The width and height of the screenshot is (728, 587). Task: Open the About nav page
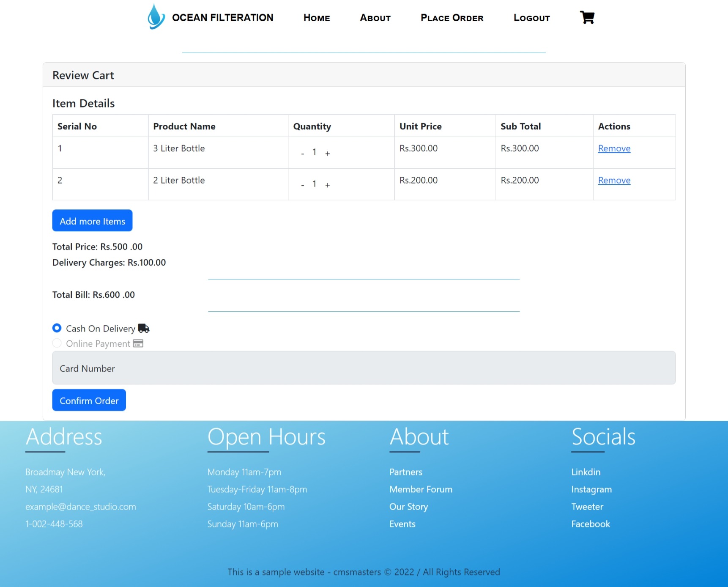pos(375,18)
